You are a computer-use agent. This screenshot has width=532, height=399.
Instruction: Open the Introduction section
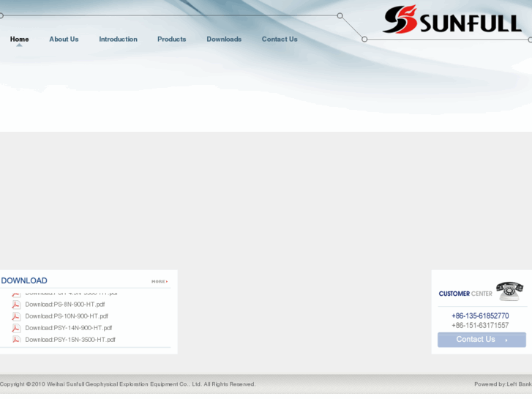click(118, 39)
